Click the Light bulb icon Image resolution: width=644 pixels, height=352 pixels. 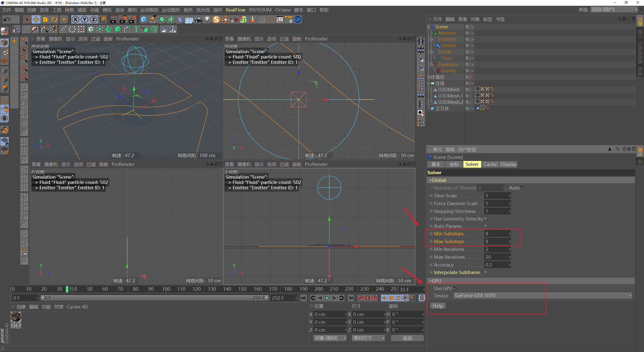pos(207,20)
